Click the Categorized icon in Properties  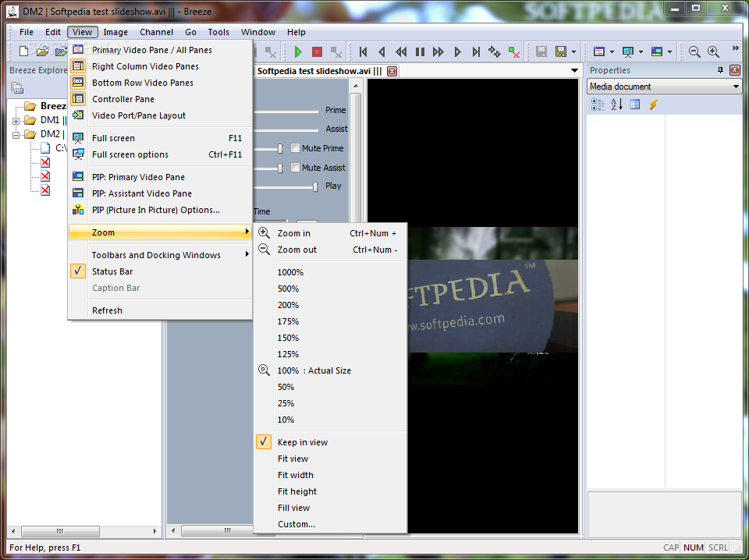[598, 105]
